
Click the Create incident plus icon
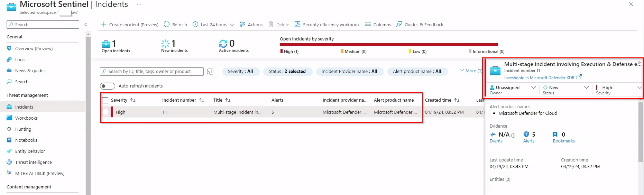103,24
